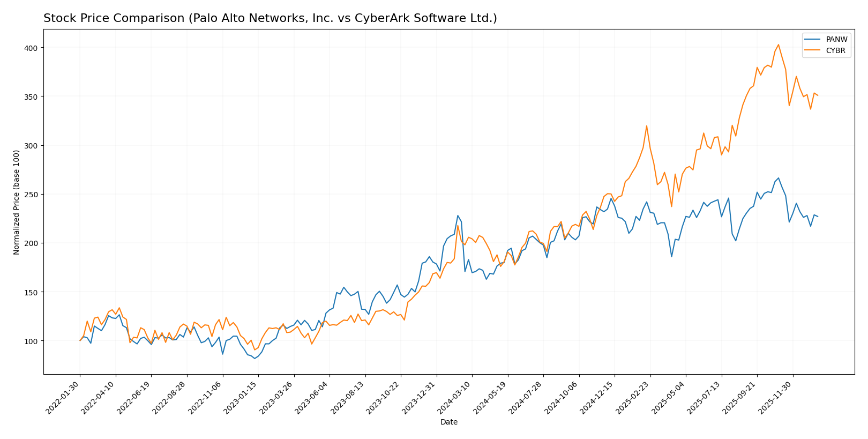The width and height of the screenshot is (868, 439).
Task: Click the PANW legend entry
Action: 836,40
